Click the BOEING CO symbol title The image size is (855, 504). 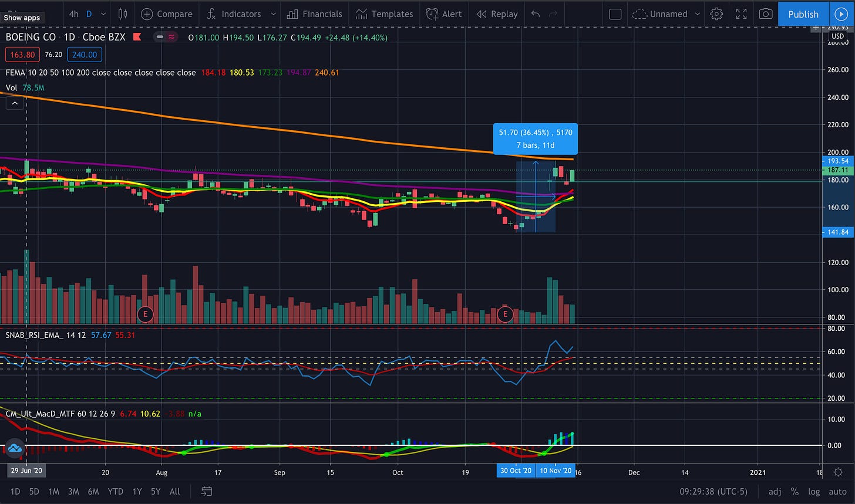tap(31, 37)
